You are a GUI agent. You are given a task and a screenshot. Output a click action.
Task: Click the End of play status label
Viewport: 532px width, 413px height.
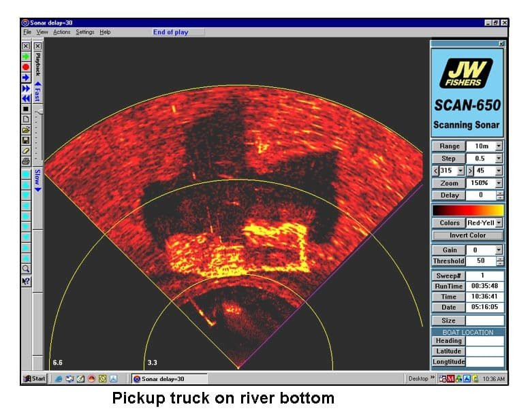171,32
